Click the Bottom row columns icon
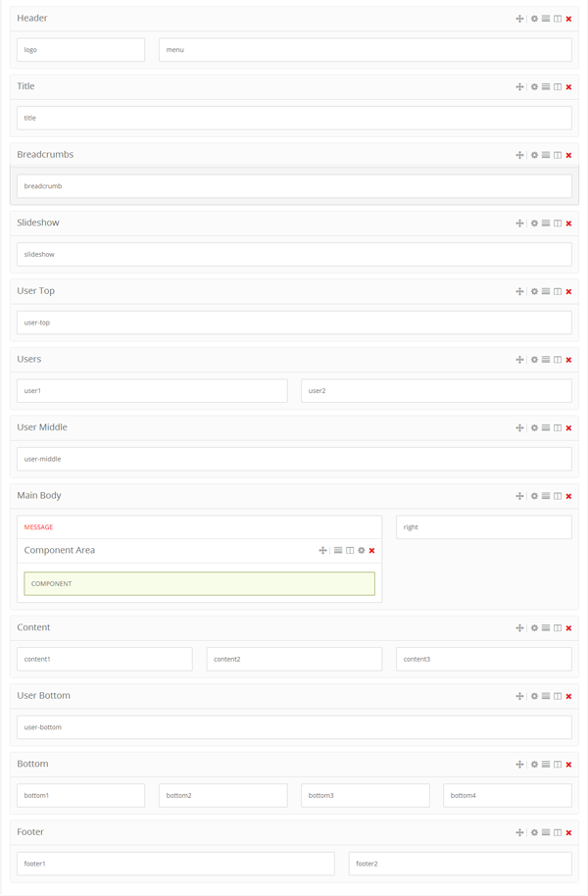 pyautogui.click(x=558, y=764)
